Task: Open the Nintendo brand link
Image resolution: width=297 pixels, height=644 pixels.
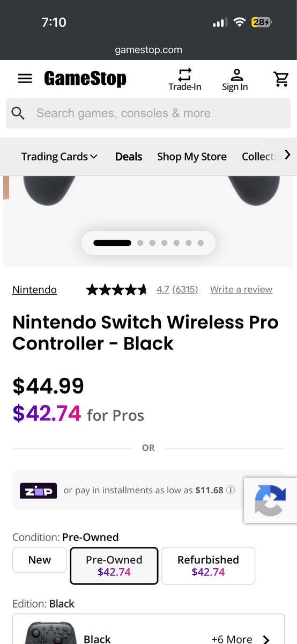Action: pyautogui.click(x=34, y=290)
